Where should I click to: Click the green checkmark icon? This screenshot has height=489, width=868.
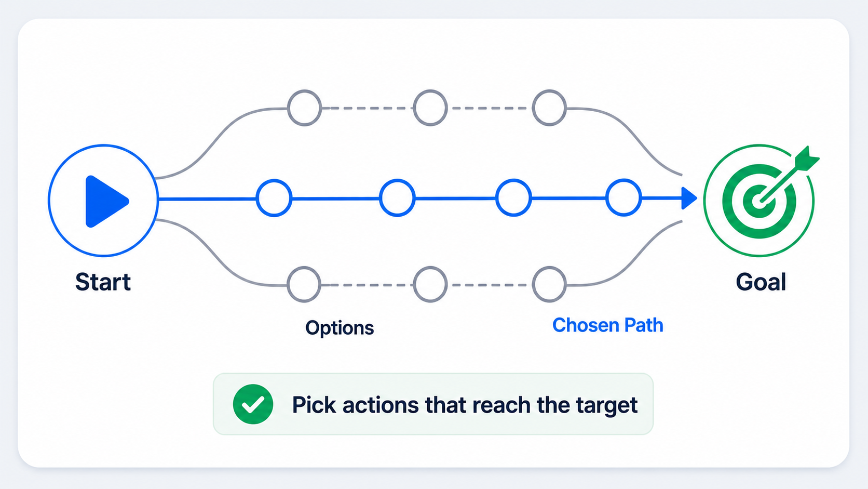point(253,404)
